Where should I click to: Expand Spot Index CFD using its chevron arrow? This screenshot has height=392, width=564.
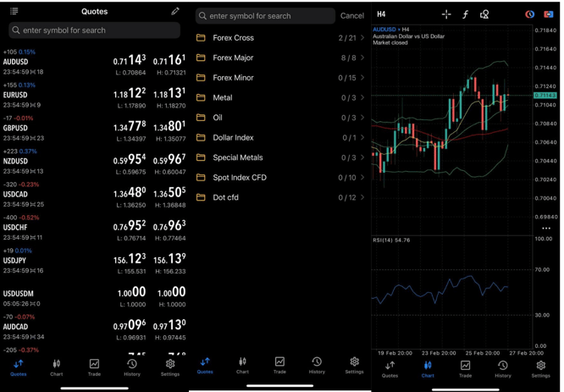tap(362, 177)
